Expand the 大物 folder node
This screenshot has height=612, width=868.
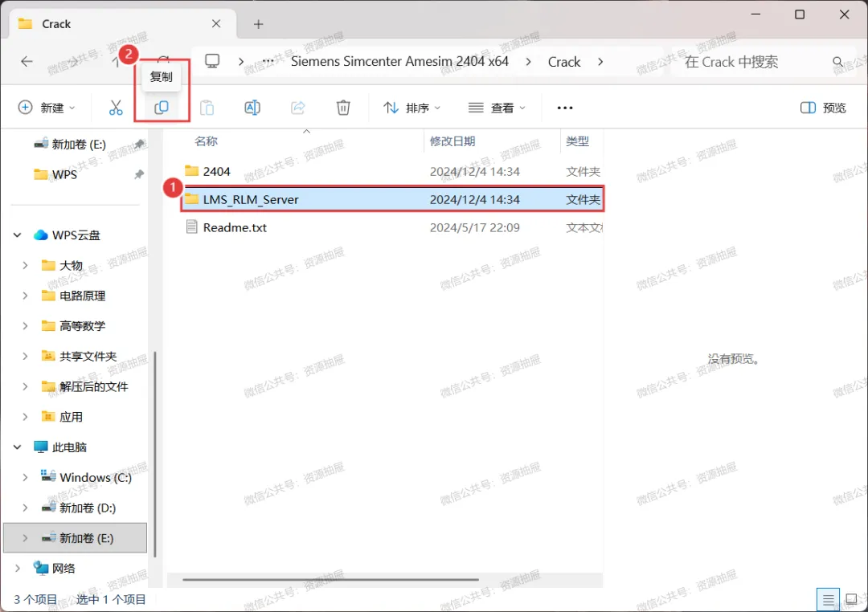(x=25, y=266)
